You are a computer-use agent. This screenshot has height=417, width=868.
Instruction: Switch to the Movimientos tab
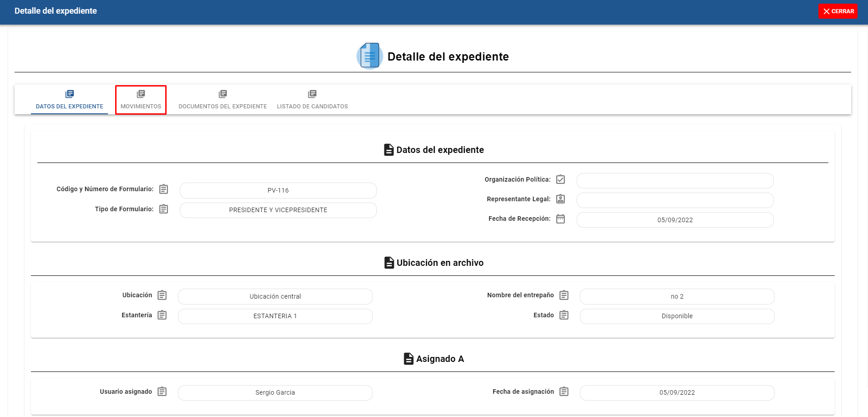[141, 100]
